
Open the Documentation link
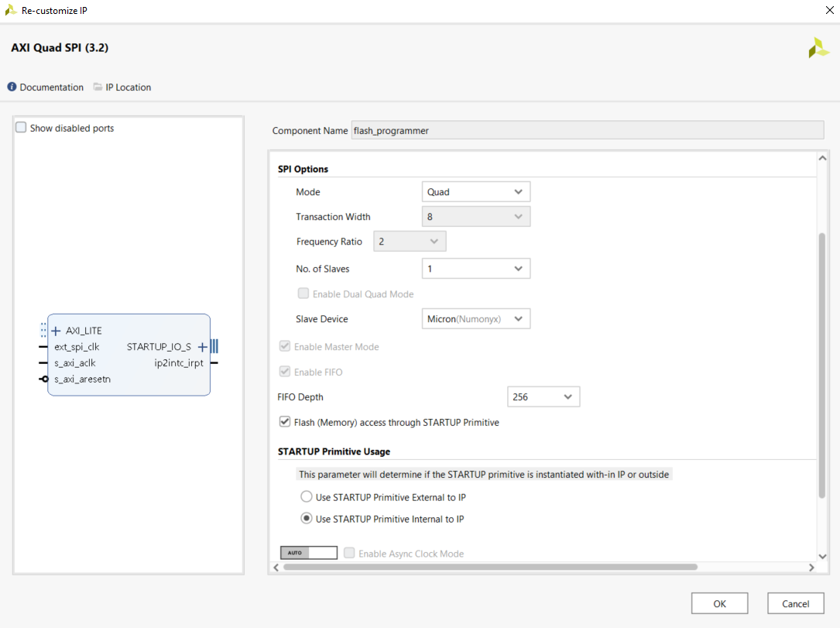pyautogui.click(x=51, y=87)
